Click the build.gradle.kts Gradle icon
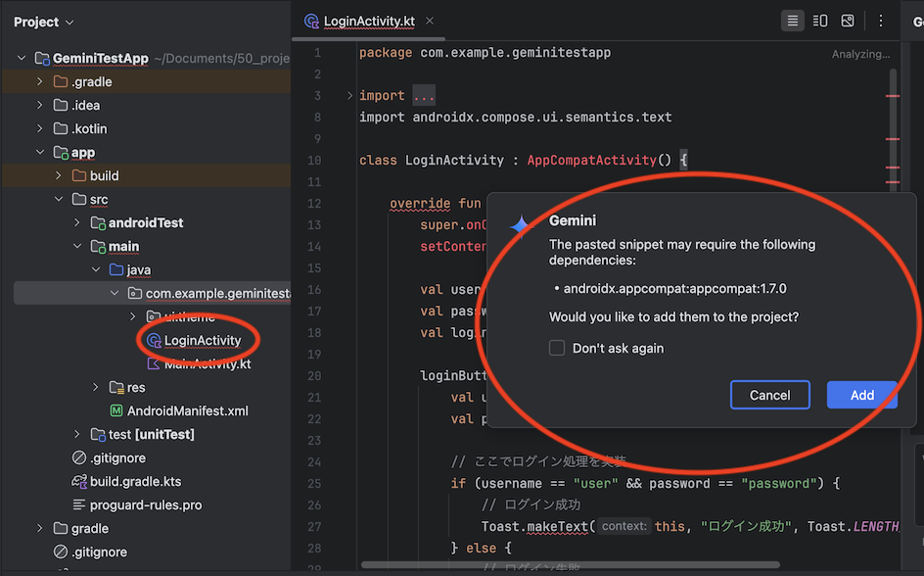This screenshot has height=576, width=924. (x=79, y=482)
